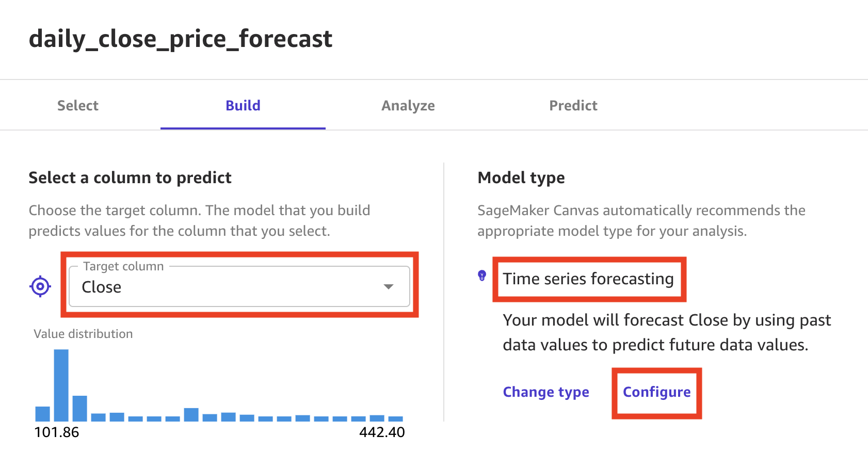Click the 101.86 minimum value label
Screen dimensions: 868x452
point(57,432)
